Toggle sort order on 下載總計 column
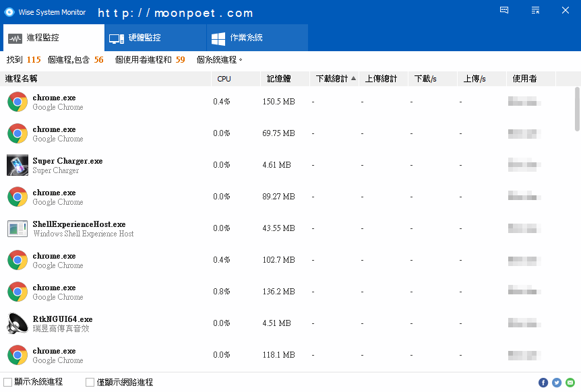This screenshot has width=581, height=392. (334, 79)
